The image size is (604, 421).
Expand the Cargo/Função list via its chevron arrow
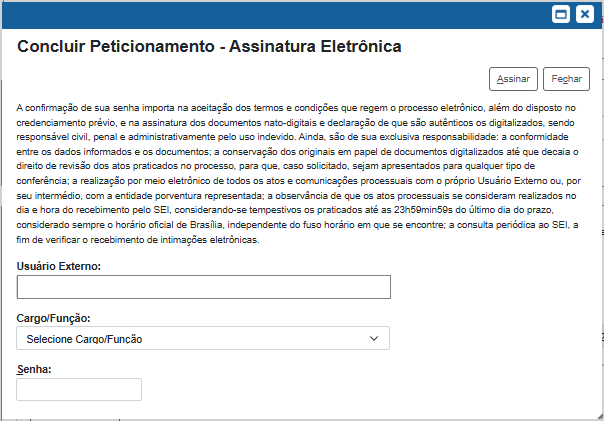pos(374,339)
